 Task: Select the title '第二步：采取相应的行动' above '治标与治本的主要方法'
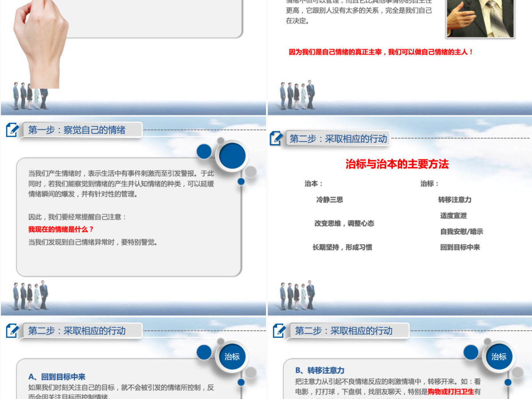(x=338, y=138)
